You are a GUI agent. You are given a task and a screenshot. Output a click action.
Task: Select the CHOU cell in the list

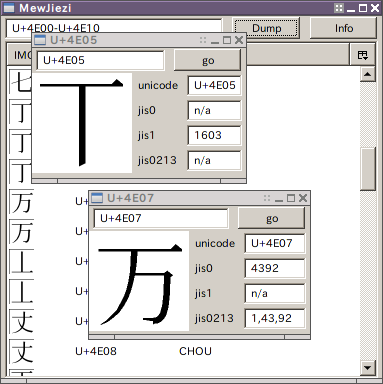click(x=195, y=351)
